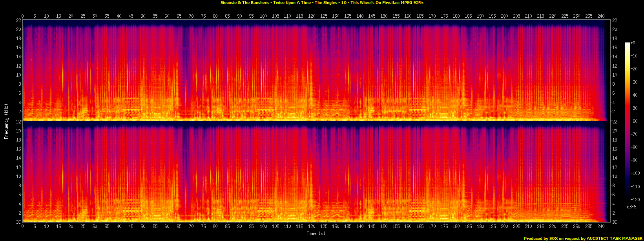Click the "-120" tick on the dBFS scale

(x=635, y=200)
